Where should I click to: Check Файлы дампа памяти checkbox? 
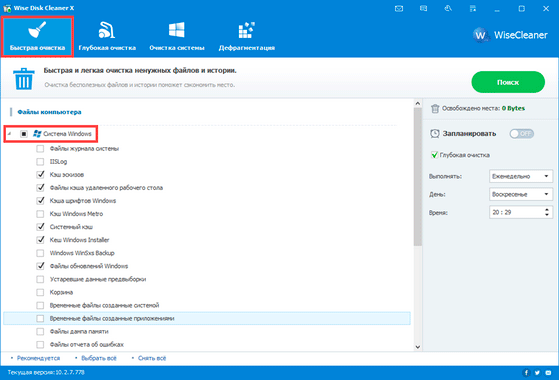(x=40, y=332)
